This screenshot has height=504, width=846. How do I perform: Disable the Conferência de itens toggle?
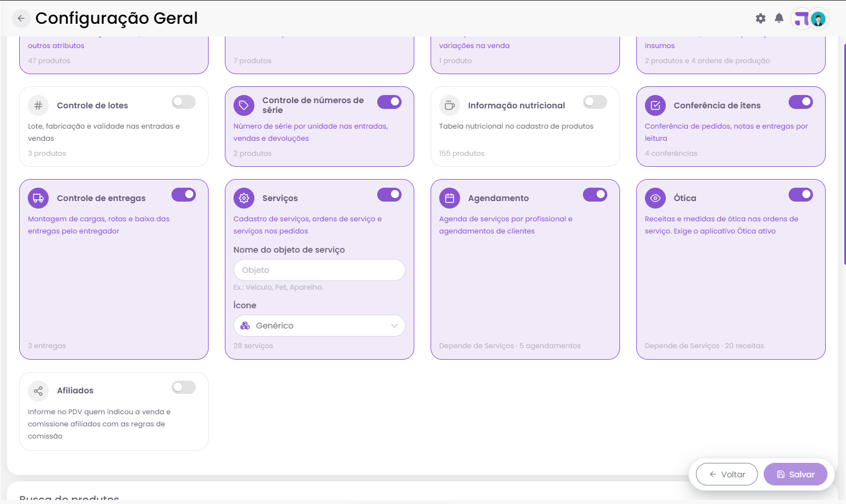coord(801,102)
